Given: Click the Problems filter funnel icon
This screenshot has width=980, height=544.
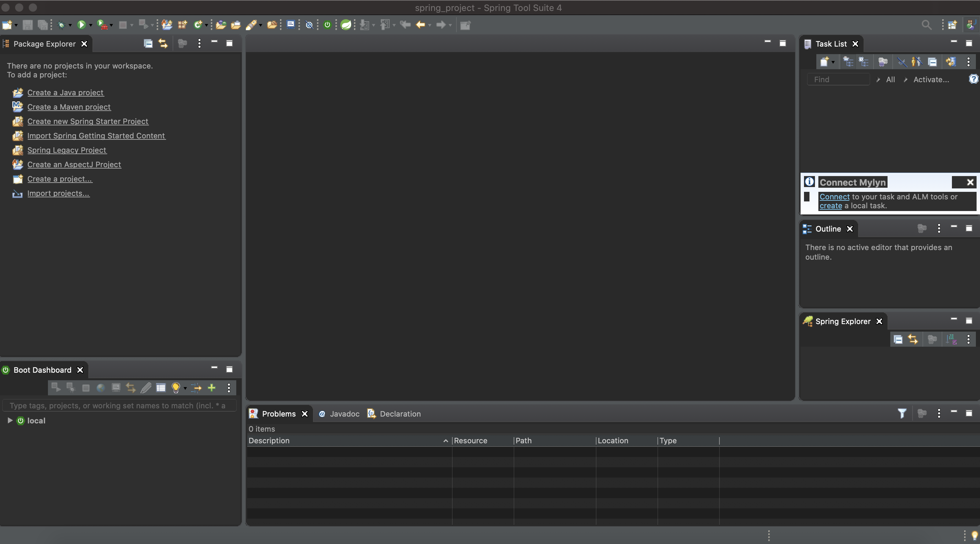Looking at the screenshot, I should pos(902,413).
